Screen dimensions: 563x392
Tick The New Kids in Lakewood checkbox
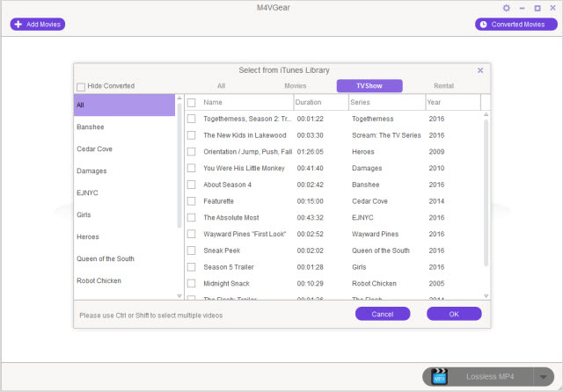(192, 135)
